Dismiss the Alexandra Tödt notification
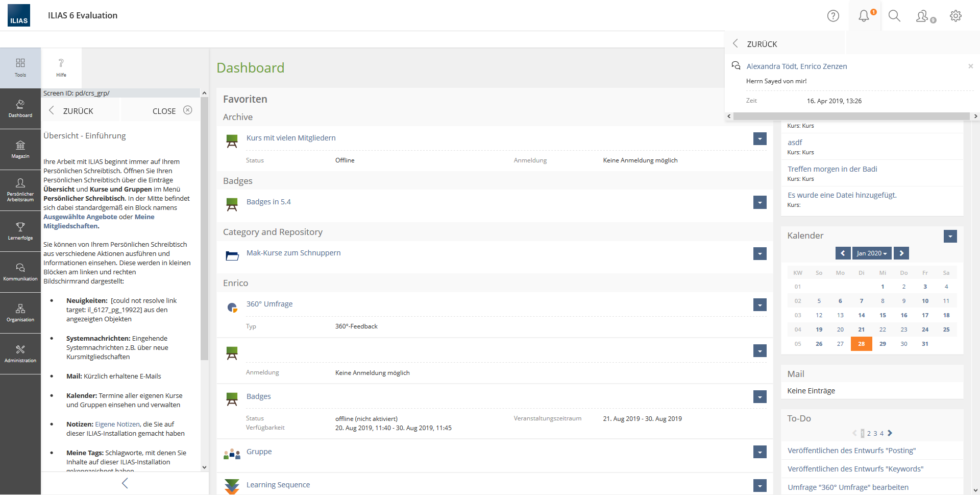The image size is (980, 495). point(970,66)
